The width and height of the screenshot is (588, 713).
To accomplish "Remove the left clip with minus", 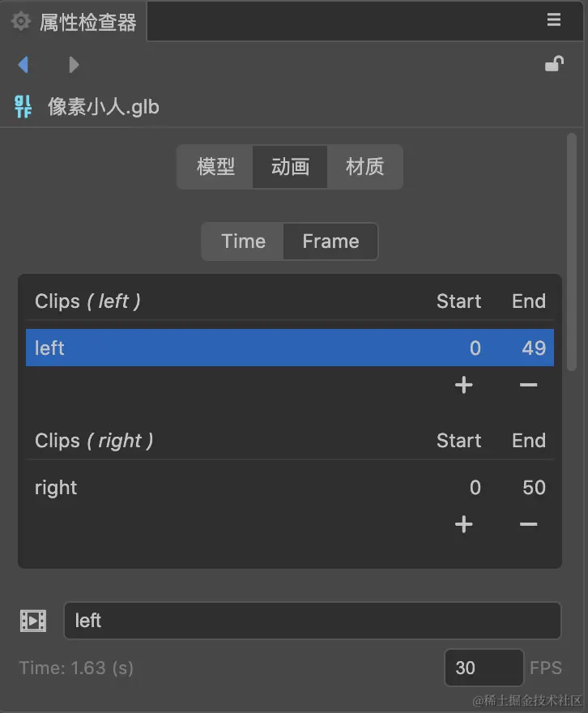I will click(x=528, y=385).
